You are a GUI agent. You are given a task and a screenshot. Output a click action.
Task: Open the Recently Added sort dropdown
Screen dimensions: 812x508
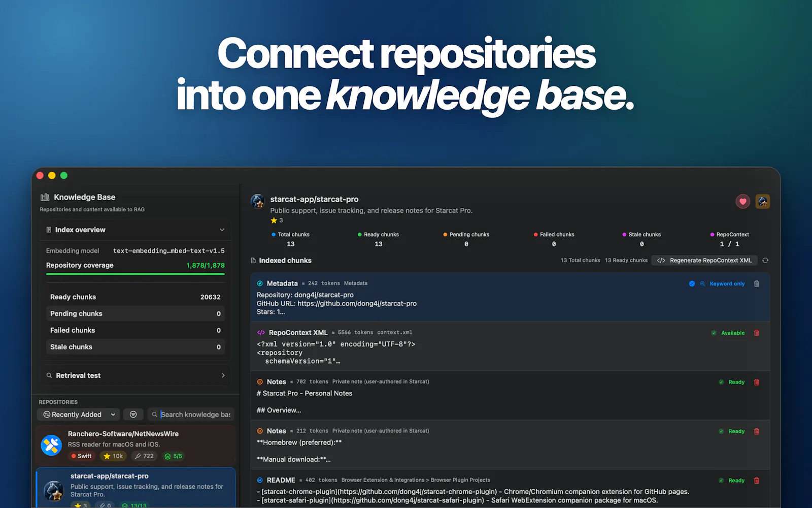[79, 415]
